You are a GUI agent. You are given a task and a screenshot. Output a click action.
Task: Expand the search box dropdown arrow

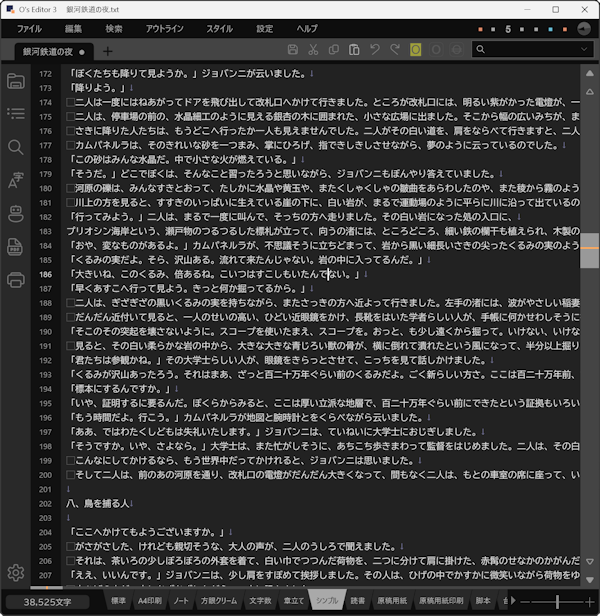pyautogui.click(x=587, y=50)
